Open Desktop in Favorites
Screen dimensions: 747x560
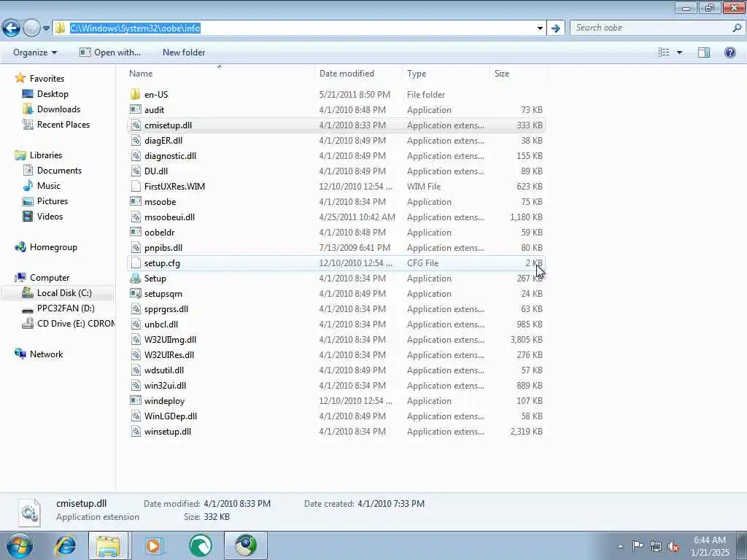click(x=53, y=94)
